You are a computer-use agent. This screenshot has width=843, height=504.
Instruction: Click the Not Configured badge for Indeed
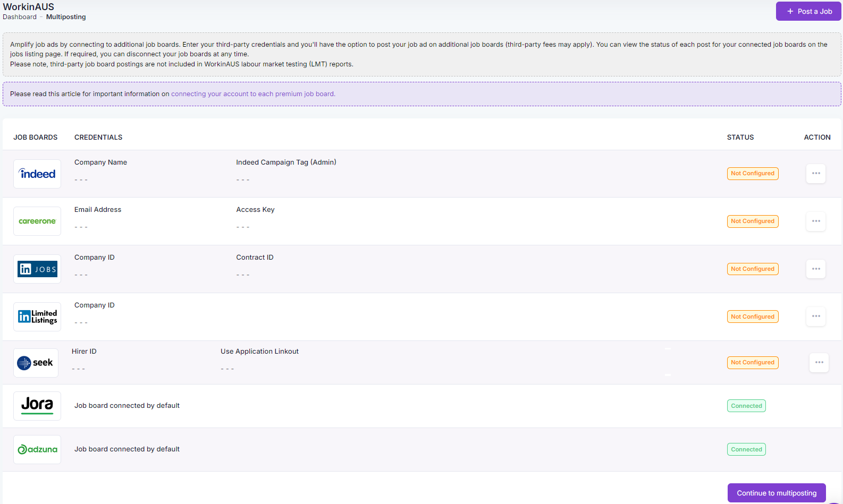(753, 174)
